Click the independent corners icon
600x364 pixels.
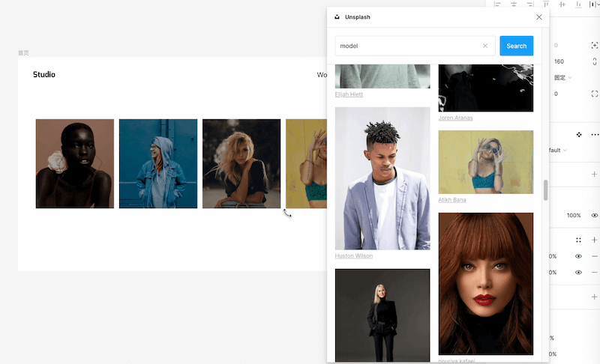click(594, 94)
